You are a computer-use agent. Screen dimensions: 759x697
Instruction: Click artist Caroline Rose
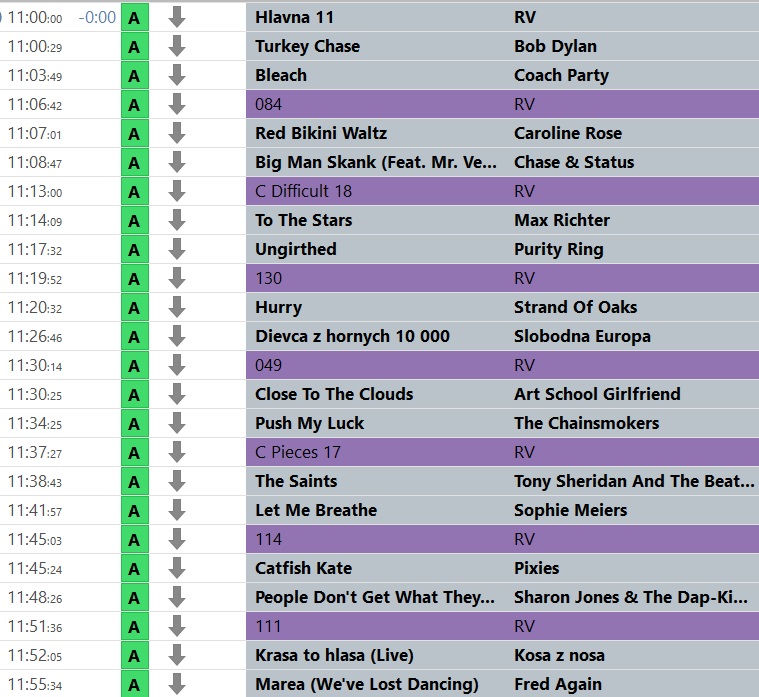pos(568,134)
